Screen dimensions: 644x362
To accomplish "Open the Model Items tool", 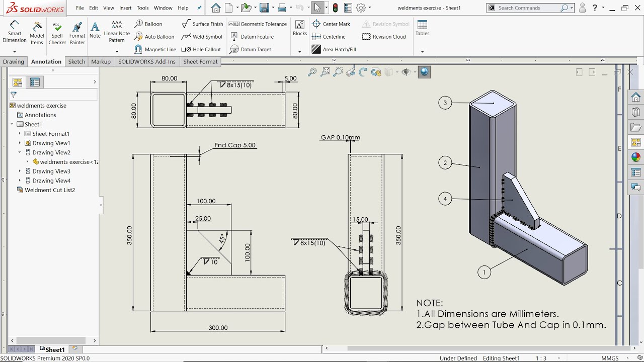I will tap(37, 33).
